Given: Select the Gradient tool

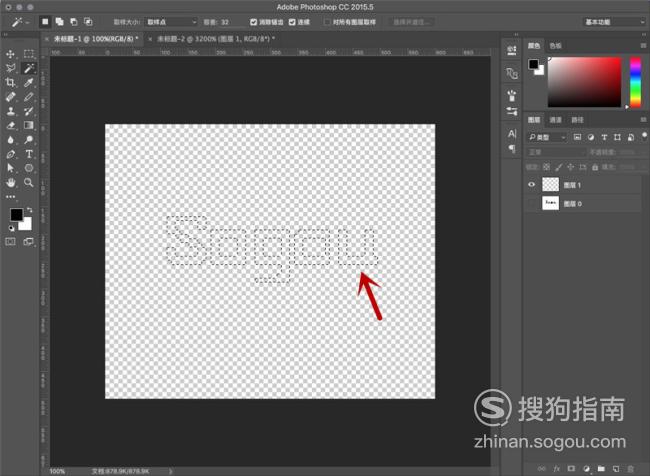Looking at the screenshot, I should point(29,125).
